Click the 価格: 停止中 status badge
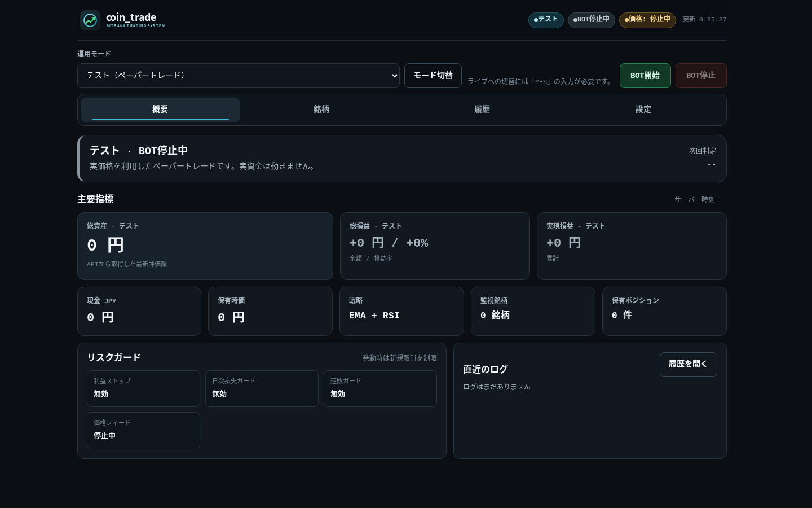The height and width of the screenshot is (508, 812). 647,20
